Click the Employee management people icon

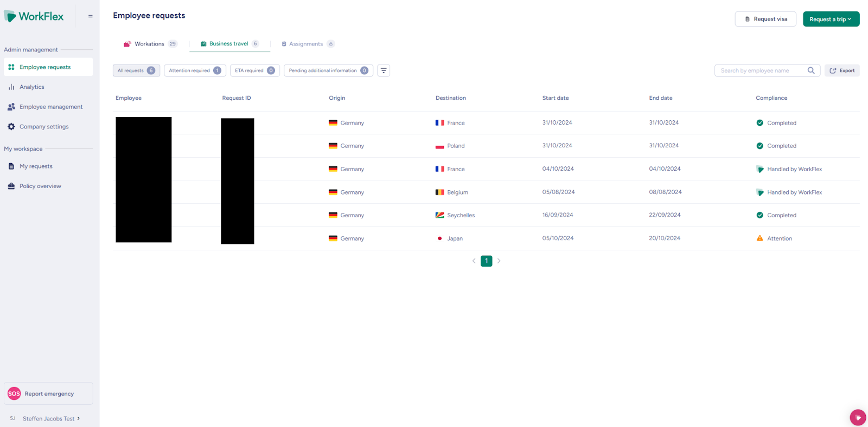click(11, 107)
